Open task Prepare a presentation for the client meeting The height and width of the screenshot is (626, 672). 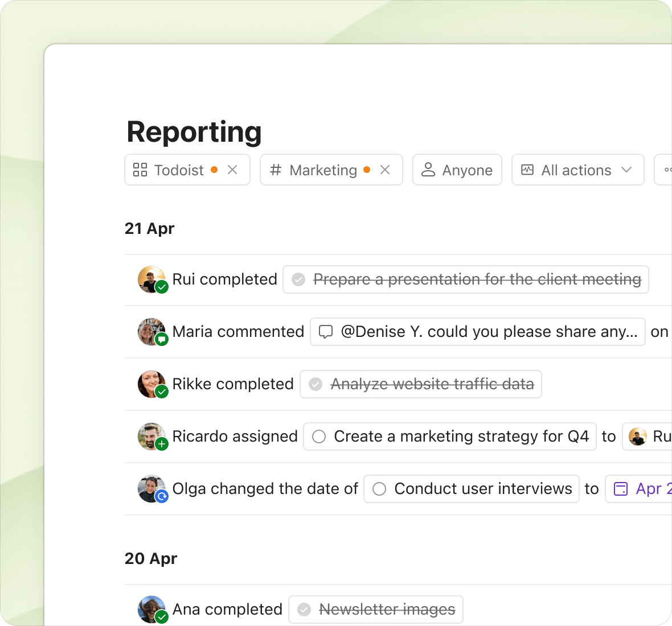[x=466, y=279]
